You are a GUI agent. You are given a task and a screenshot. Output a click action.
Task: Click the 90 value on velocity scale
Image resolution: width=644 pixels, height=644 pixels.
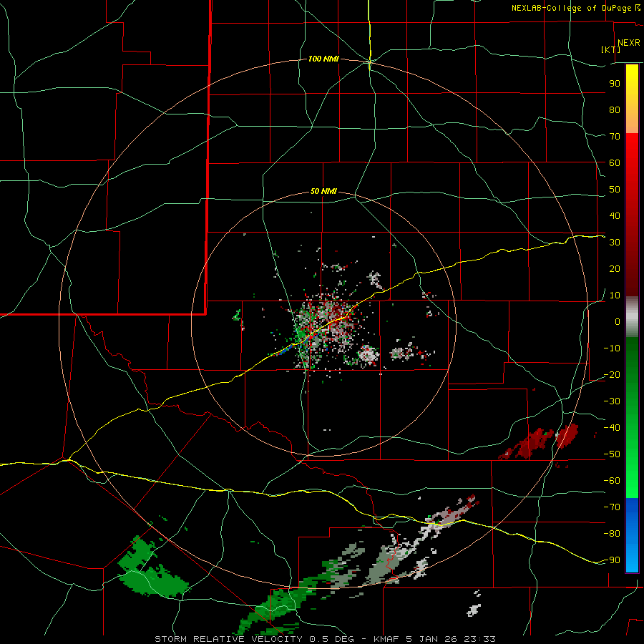coord(615,84)
